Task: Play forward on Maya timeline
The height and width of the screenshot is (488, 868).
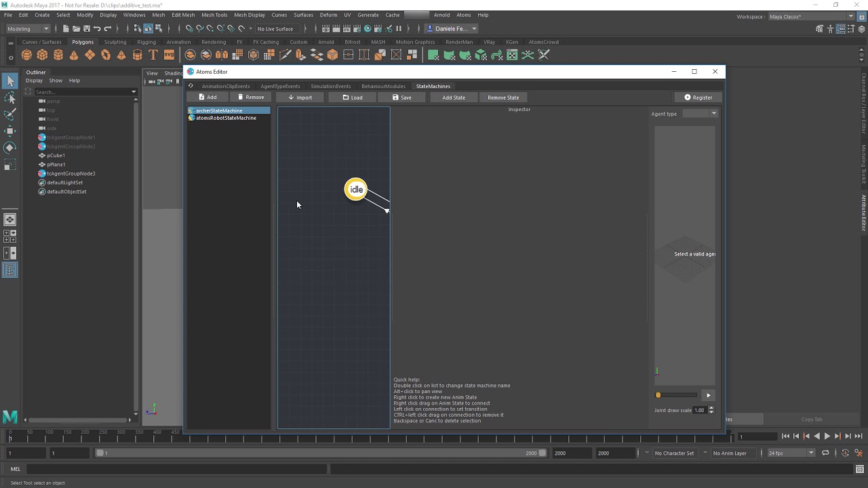Action: (827, 436)
